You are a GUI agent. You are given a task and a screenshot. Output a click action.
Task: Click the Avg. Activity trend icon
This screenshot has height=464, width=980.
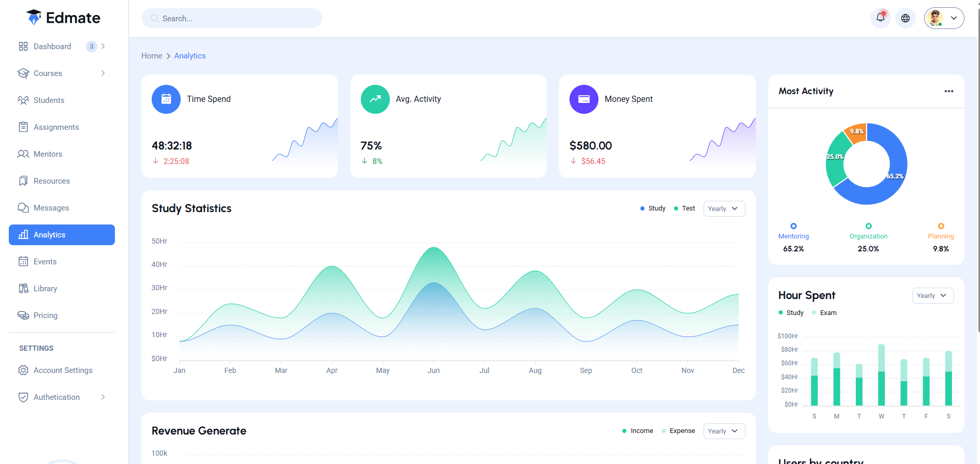pyautogui.click(x=375, y=99)
